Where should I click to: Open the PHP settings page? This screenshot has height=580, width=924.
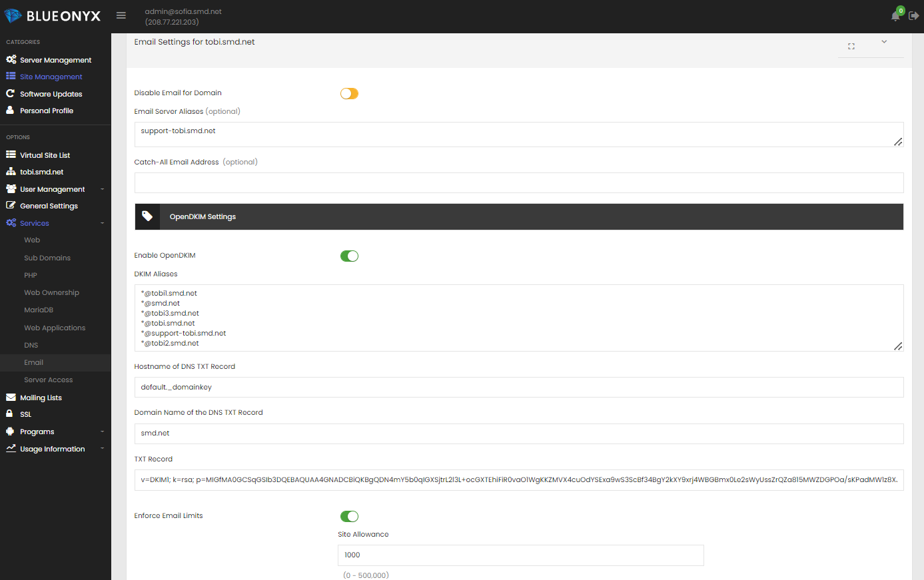31,275
